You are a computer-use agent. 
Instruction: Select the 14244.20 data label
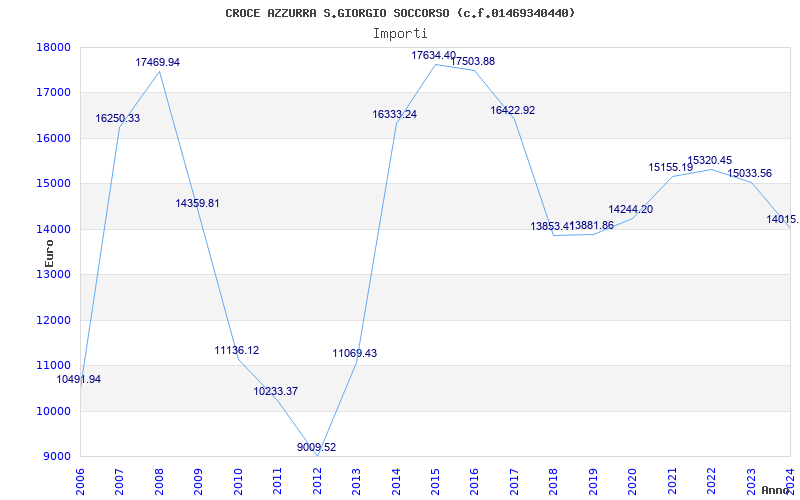click(631, 209)
